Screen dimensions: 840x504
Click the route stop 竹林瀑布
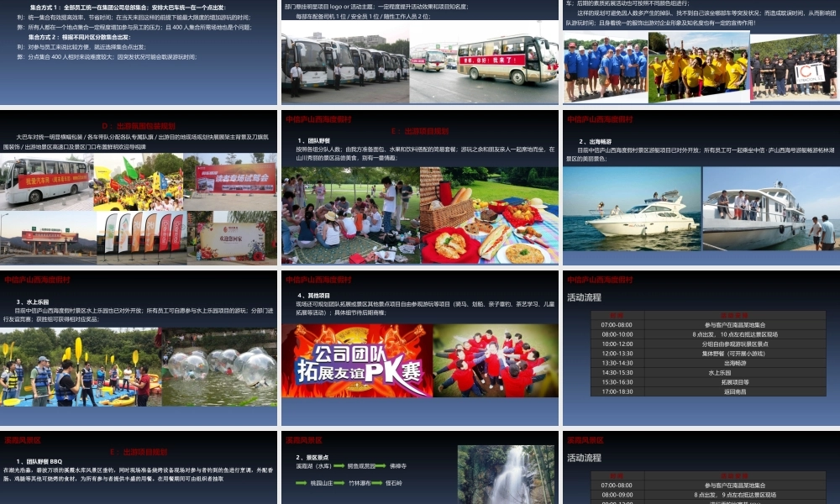(x=360, y=483)
